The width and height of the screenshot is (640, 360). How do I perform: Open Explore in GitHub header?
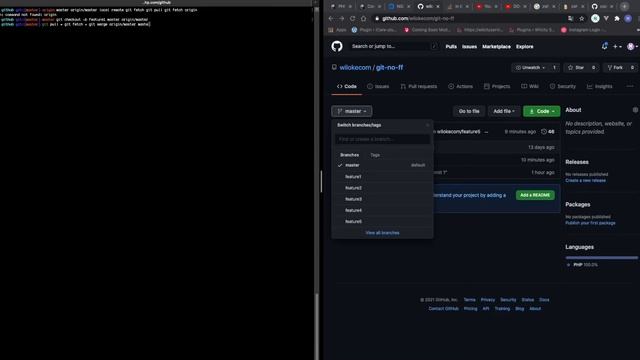tap(524, 47)
